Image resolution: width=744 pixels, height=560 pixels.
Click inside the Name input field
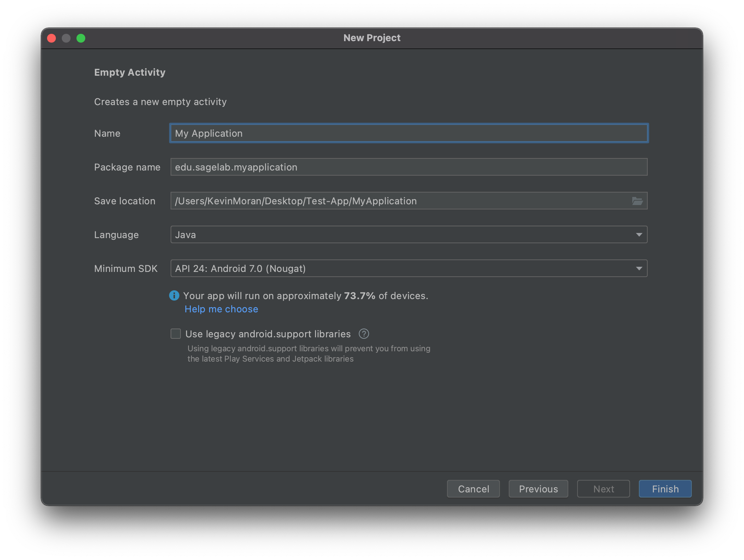(408, 132)
